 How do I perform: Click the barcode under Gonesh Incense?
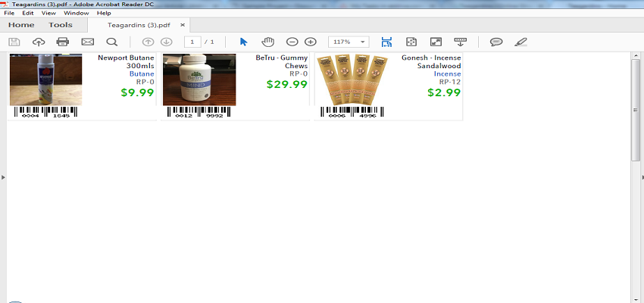tap(352, 113)
